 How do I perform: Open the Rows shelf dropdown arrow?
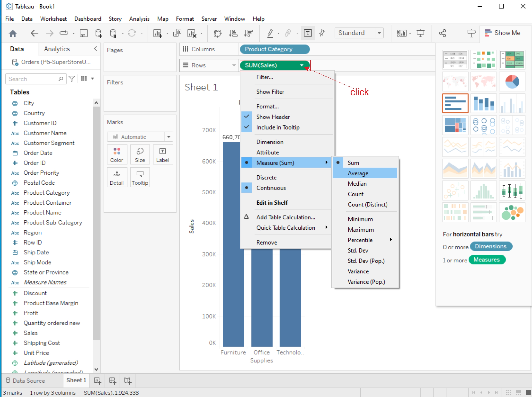point(234,65)
